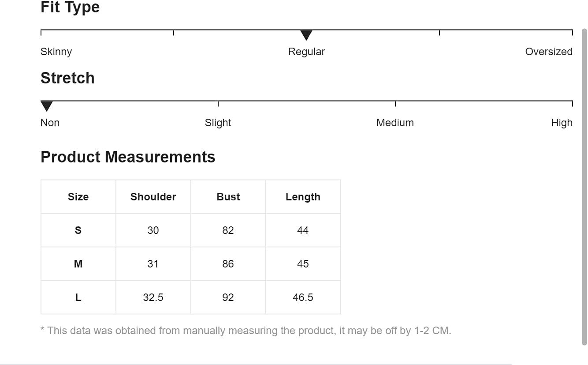Click the Size column header
The width and height of the screenshot is (588, 365).
click(78, 197)
